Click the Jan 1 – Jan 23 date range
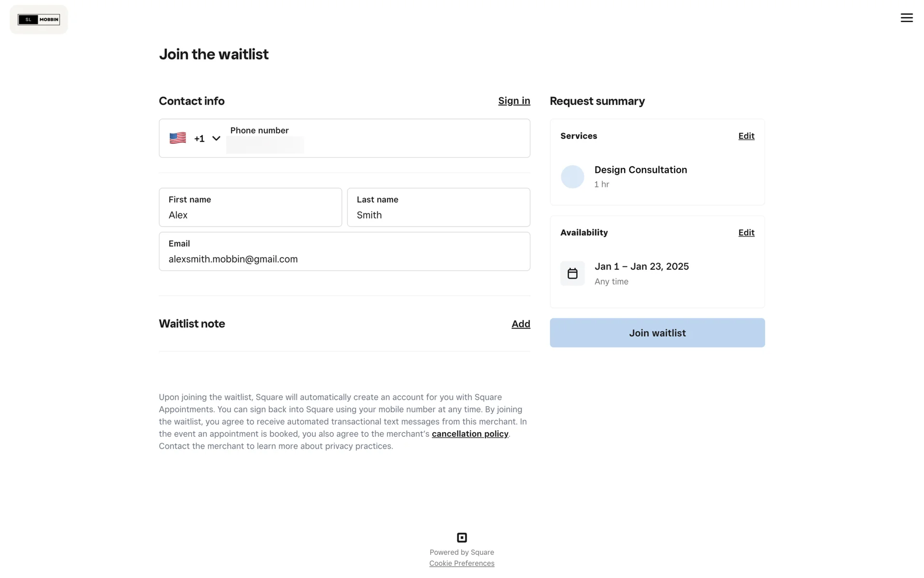Viewport: 924px width, 578px height. coord(641,267)
